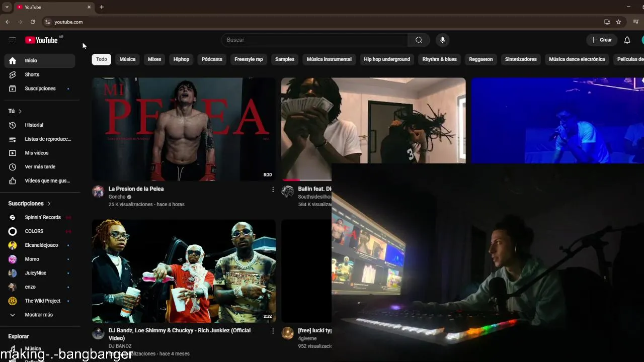Viewport: 644px width, 362px height.
Task: Open Ver más tarde
Action: tap(40, 166)
